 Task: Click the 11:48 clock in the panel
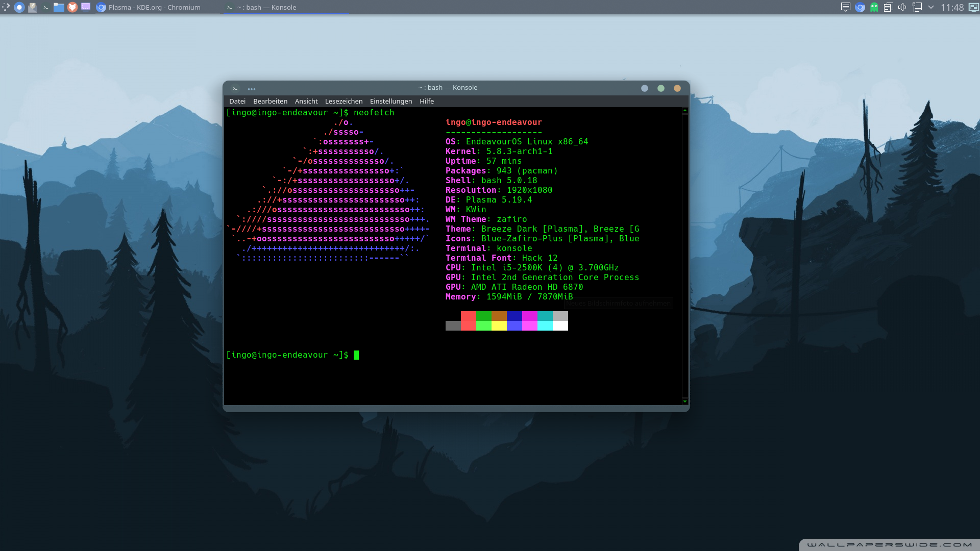[x=952, y=7]
